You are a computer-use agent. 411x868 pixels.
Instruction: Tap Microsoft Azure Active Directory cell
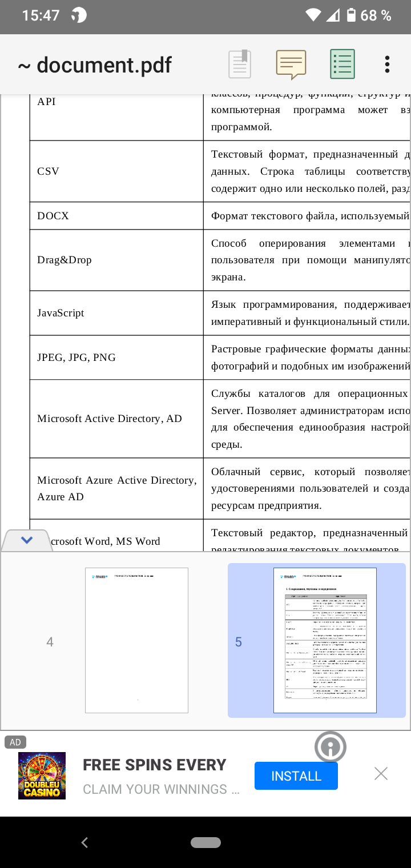pos(116,488)
